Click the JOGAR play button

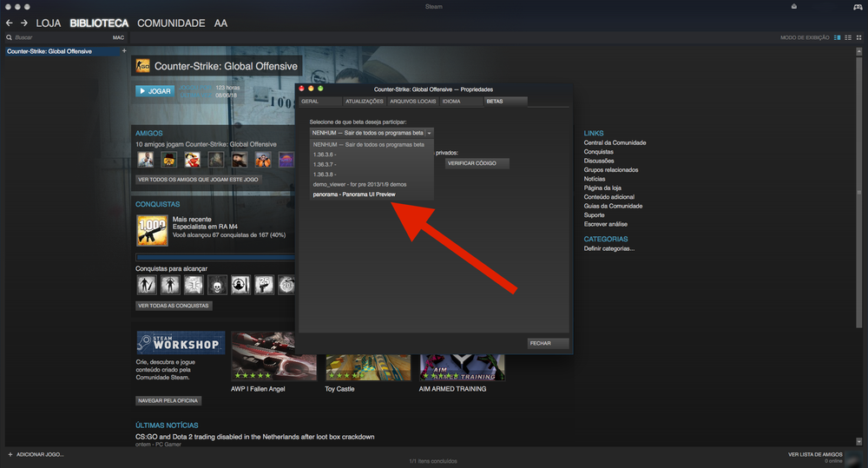coord(155,91)
